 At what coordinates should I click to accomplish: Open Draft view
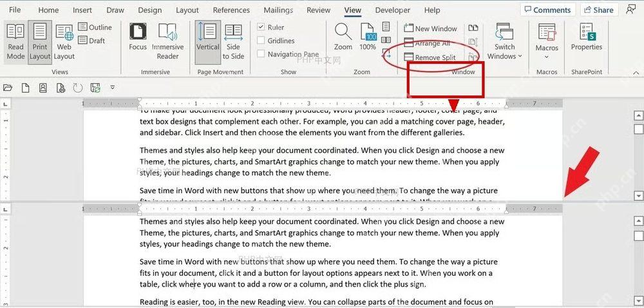(91, 40)
